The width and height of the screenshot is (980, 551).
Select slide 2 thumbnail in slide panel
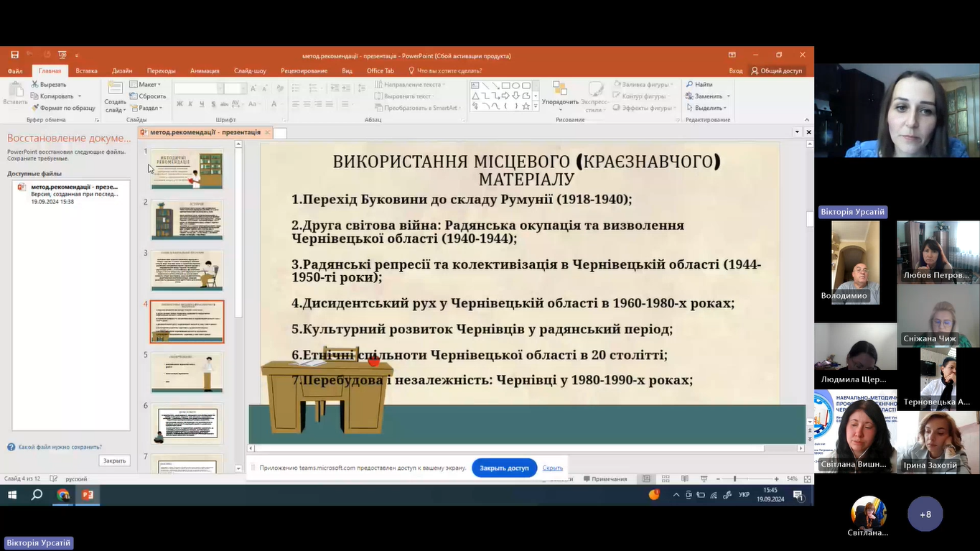click(x=187, y=219)
